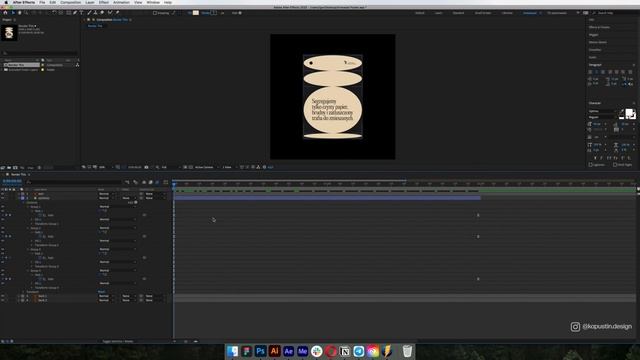The height and width of the screenshot is (360, 640).
Task: Click the Character panel fill color swatch
Action: pyautogui.click(x=629, y=113)
